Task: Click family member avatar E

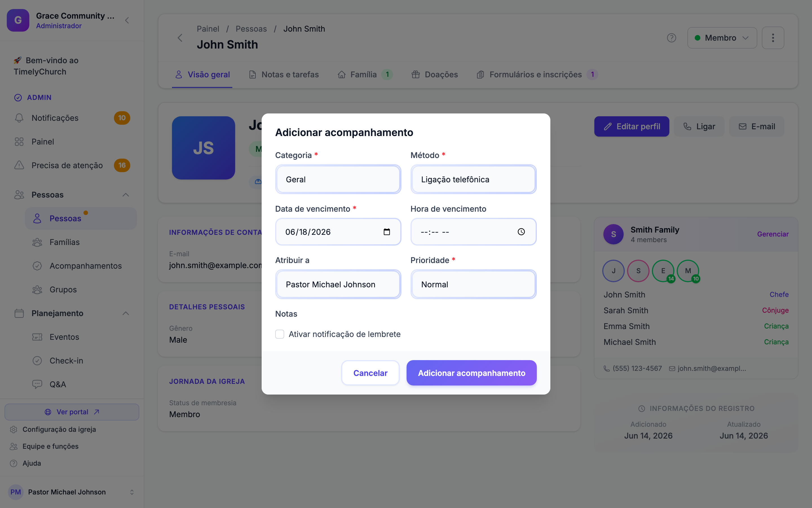Action: click(x=663, y=271)
